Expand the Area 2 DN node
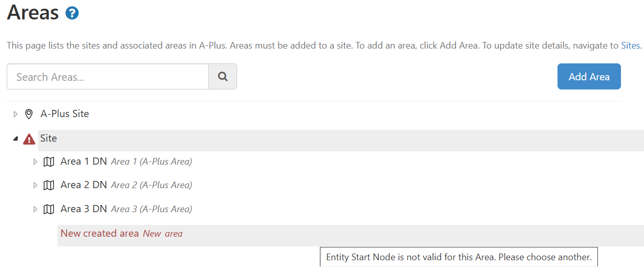644x273 pixels. (x=35, y=186)
